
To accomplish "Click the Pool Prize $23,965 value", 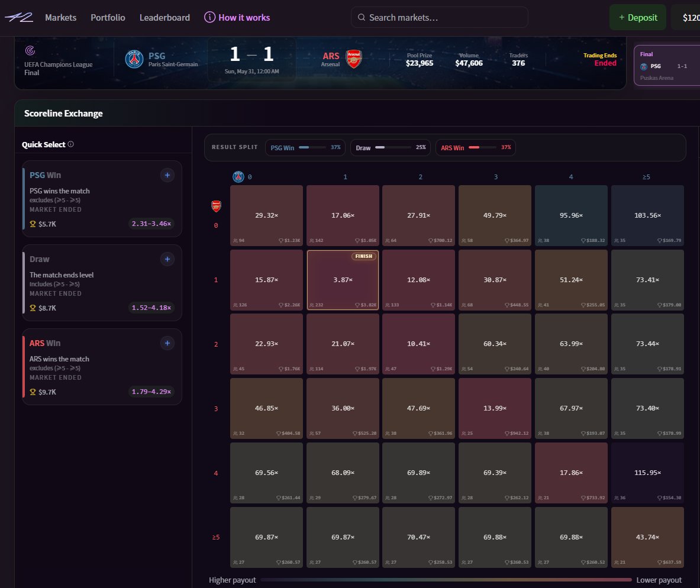I will 419,63.
